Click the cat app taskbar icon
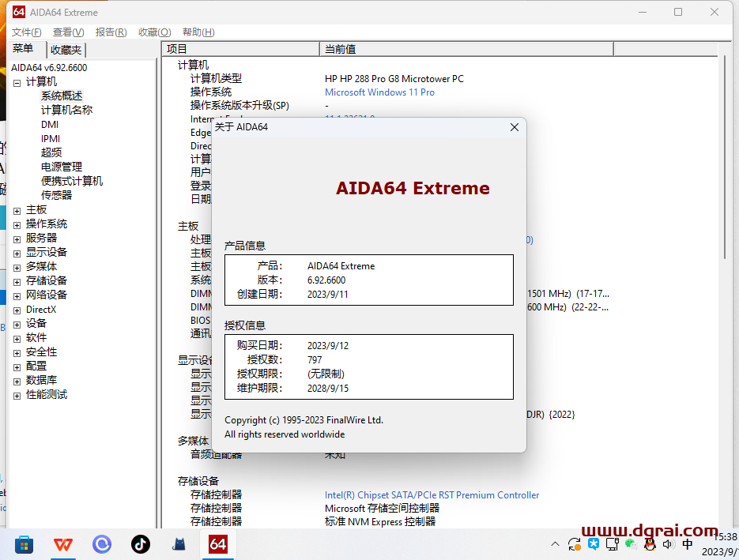 [179, 544]
